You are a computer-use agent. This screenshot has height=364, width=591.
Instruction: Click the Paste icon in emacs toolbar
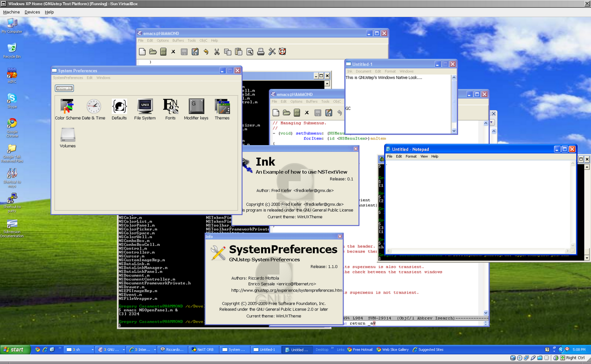[239, 52]
